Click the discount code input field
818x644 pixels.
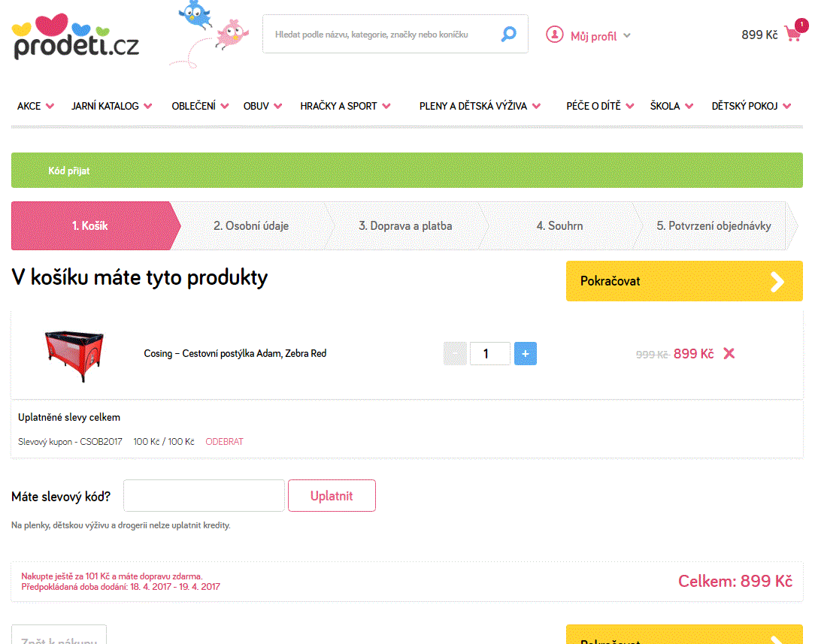pos(204,495)
